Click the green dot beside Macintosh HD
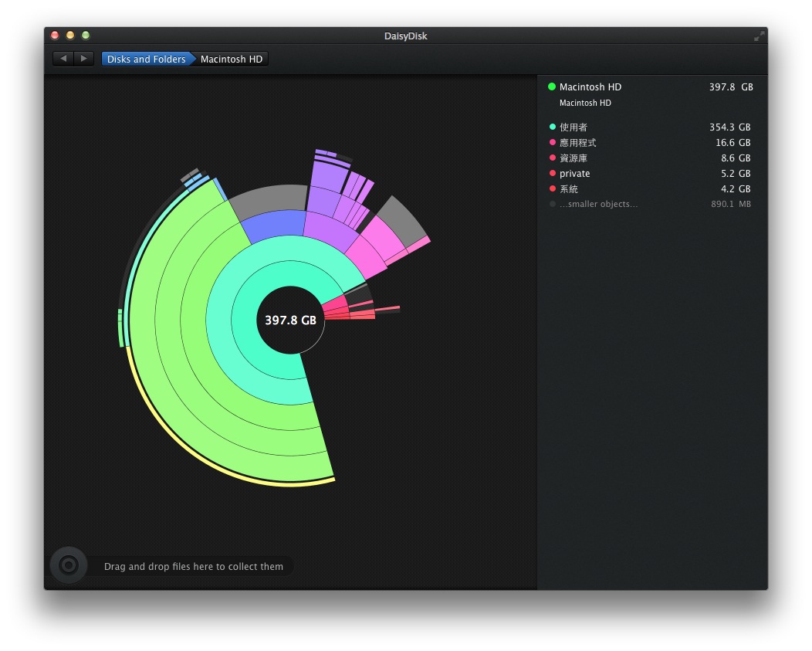 (552, 86)
